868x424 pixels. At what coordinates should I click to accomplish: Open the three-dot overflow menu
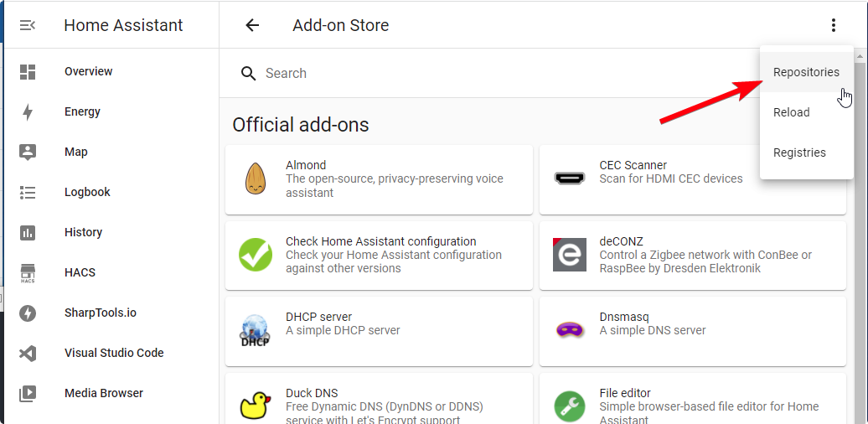pos(833,25)
